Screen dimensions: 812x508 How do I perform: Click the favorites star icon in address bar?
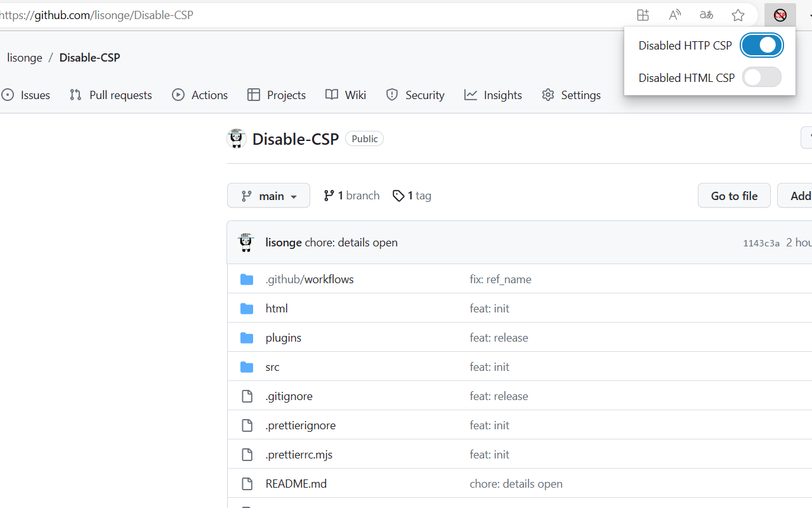(x=738, y=15)
